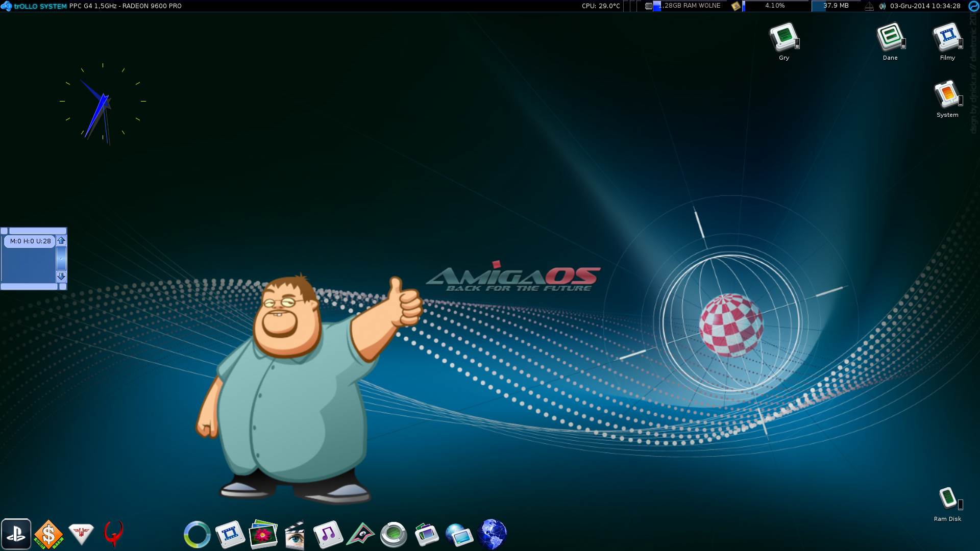This screenshot has height=551, width=980.
Task: Click the scroll up arrow in small widget
Action: 61,240
